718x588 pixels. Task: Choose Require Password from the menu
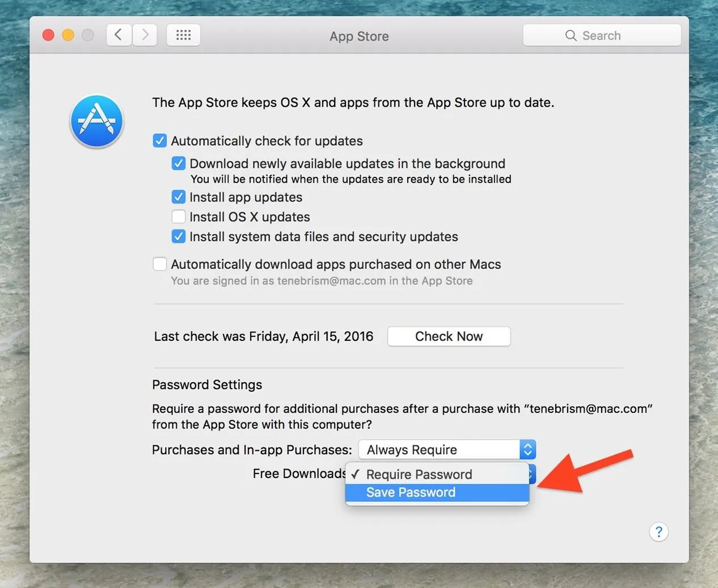click(437, 474)
